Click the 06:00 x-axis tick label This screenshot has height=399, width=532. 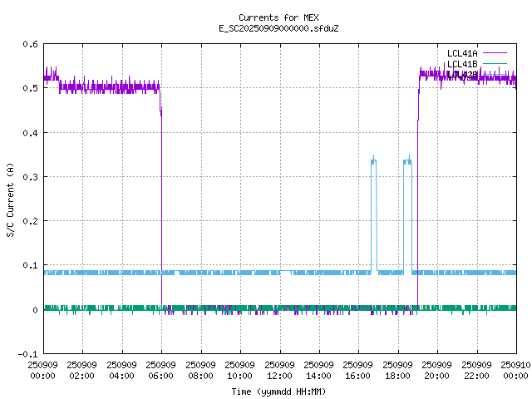[x=161, y=369]
